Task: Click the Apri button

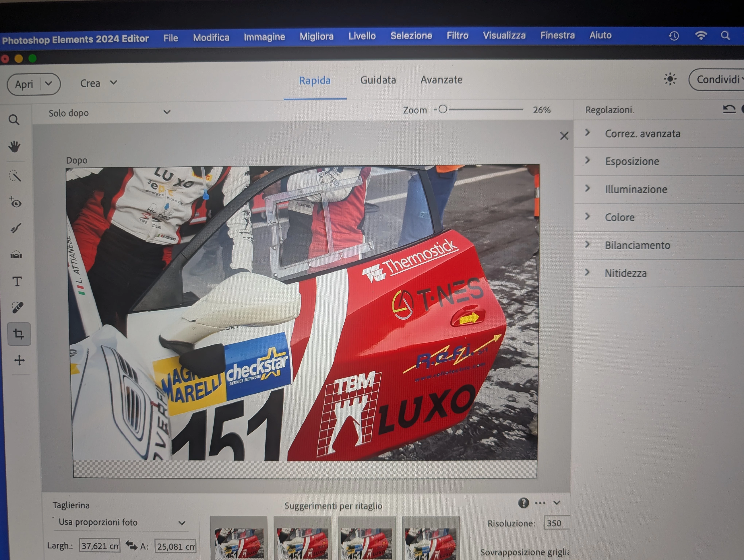Action: tap(24, 84)
